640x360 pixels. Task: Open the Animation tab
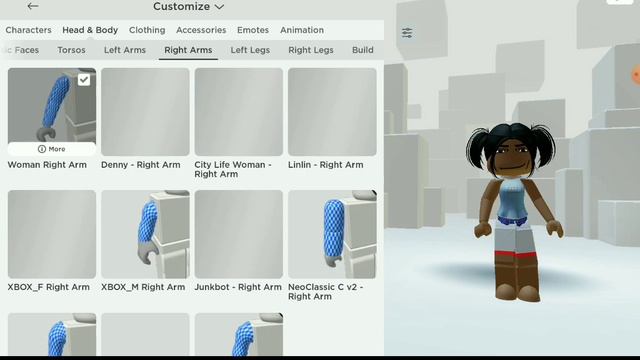tap(302, 30)
